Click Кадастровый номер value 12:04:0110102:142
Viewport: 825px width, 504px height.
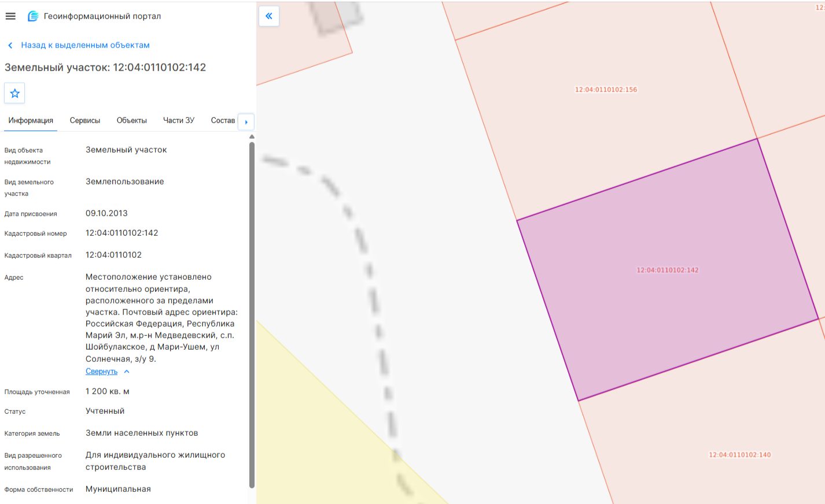point(122,233)
